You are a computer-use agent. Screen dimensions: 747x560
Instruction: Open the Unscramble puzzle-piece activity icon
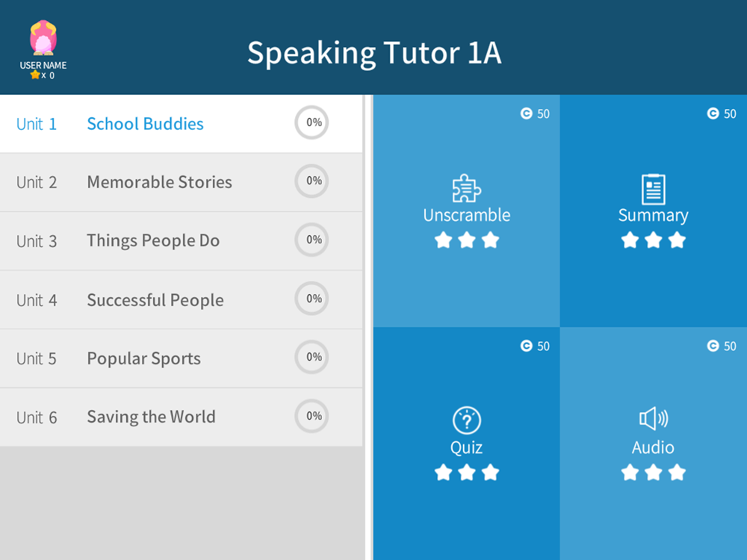[466, 189]
